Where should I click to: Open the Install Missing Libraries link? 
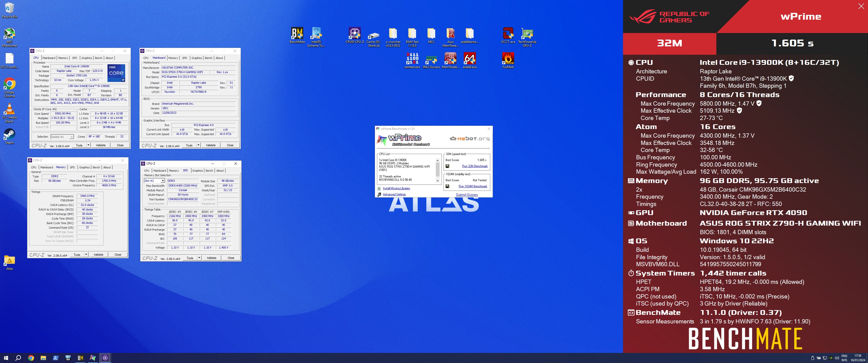(x=396, y=188)
